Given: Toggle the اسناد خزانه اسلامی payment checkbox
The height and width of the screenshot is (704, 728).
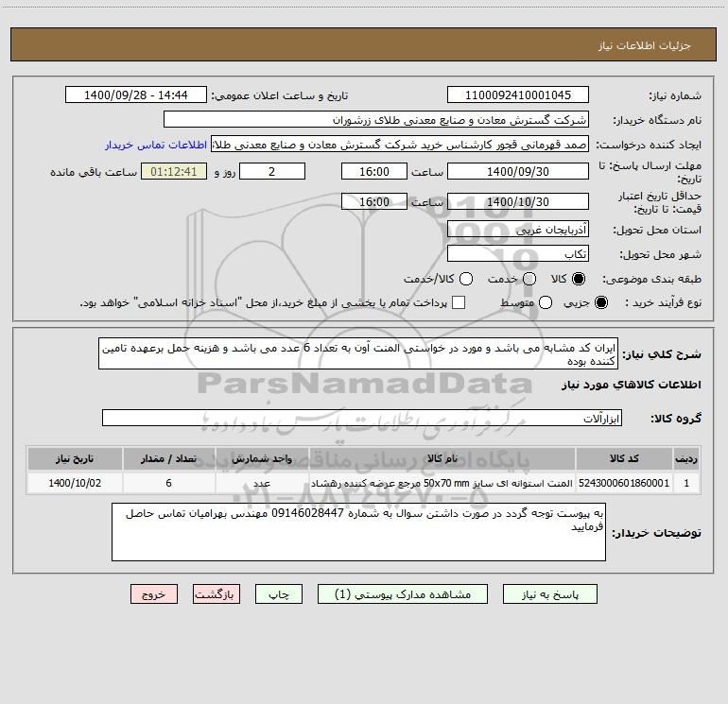Looking at the screenshot, I should (x=459, y=302).
